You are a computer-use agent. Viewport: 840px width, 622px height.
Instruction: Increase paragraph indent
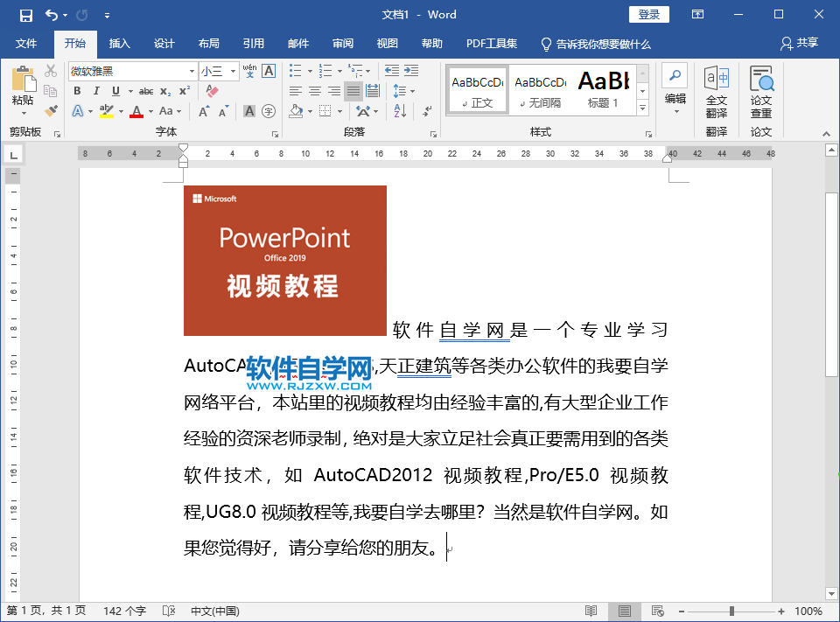pos(411,71)
